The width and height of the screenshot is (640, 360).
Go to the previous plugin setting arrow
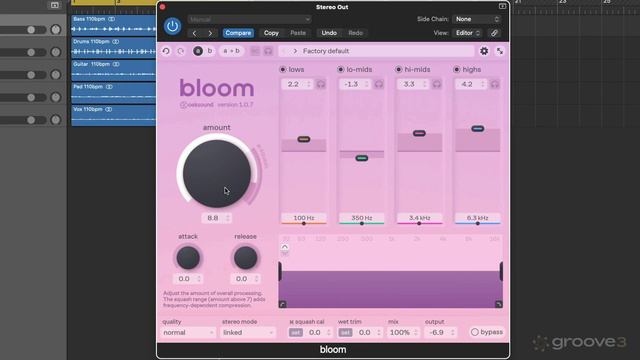(194, 33)
